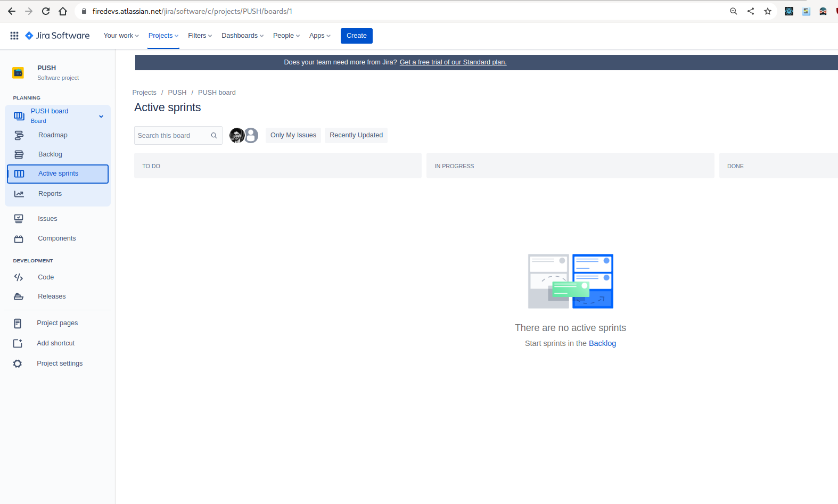Click the Jira Software logo
This screenshot has width=838, height=504.
click(x=57, y=36)
